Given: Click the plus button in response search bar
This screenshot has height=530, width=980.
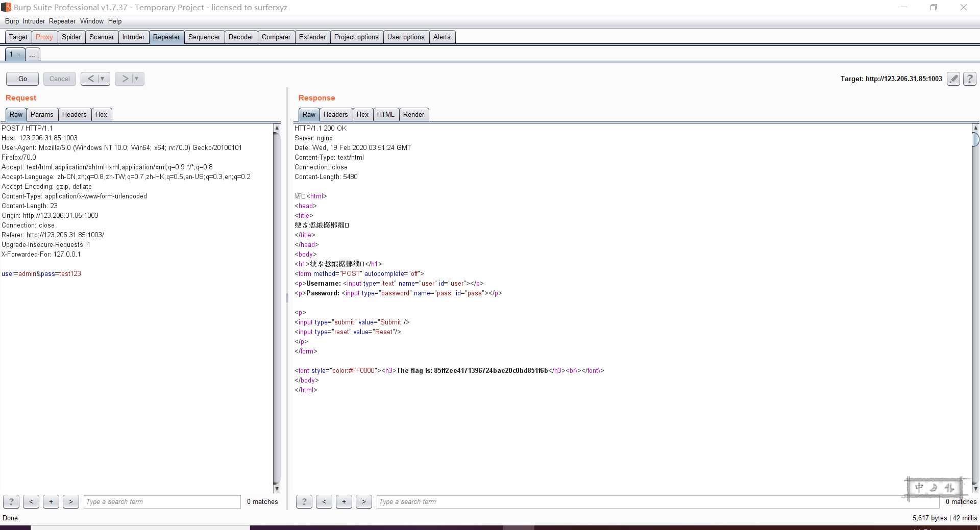Looking at the screenshot, I should (x=344, y=501).
